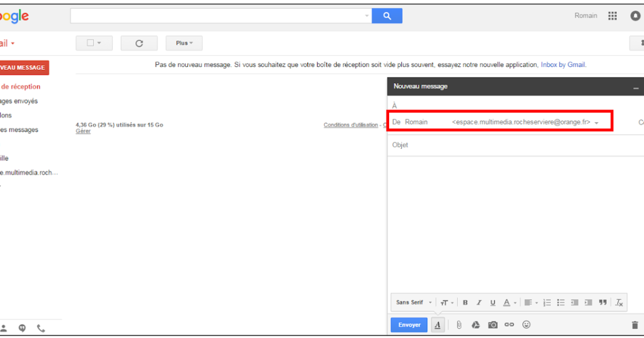The width and height of the screenshot is (644, 338).
Task: Open the Gérer storage link
Action: [x=83, y=131]
